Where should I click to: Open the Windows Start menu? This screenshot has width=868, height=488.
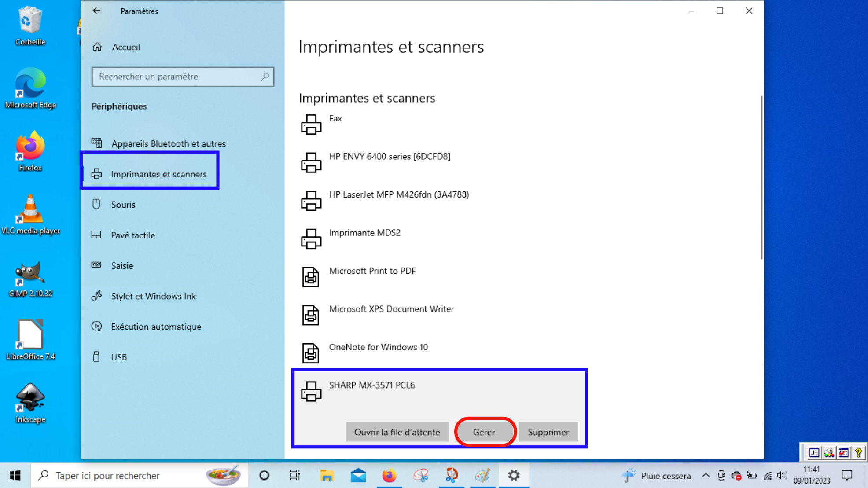pos(15,476)
